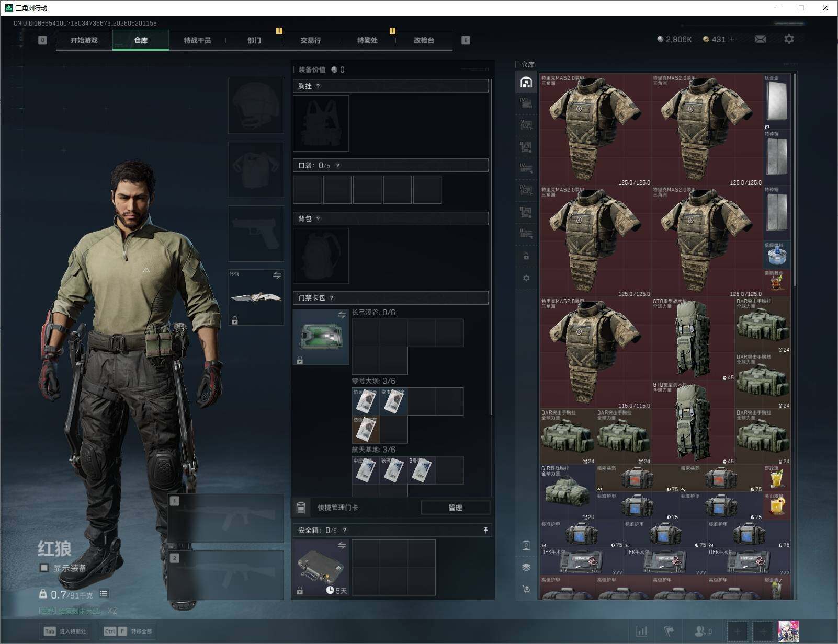The height and width of the screenshot is (644, 838).
Task: Open friends list icon showing 8
Action: [x=703, y=631]
